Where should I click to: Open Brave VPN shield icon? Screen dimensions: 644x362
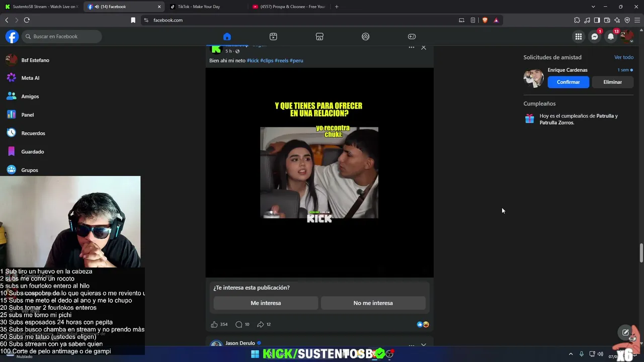pos(627,20)
